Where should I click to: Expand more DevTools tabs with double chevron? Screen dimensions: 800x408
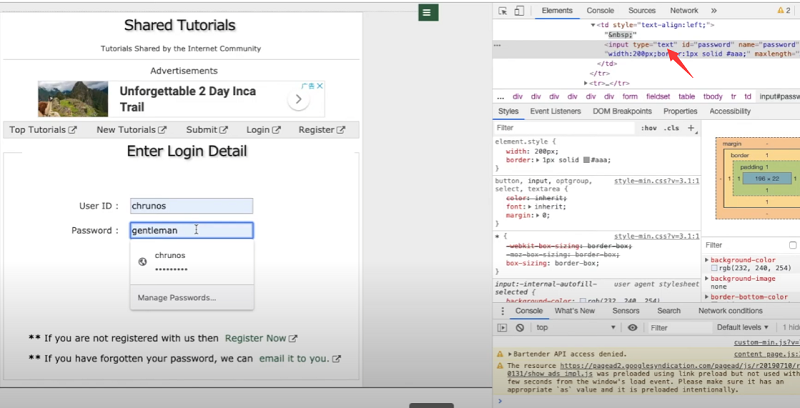click(x=713, y=10)
